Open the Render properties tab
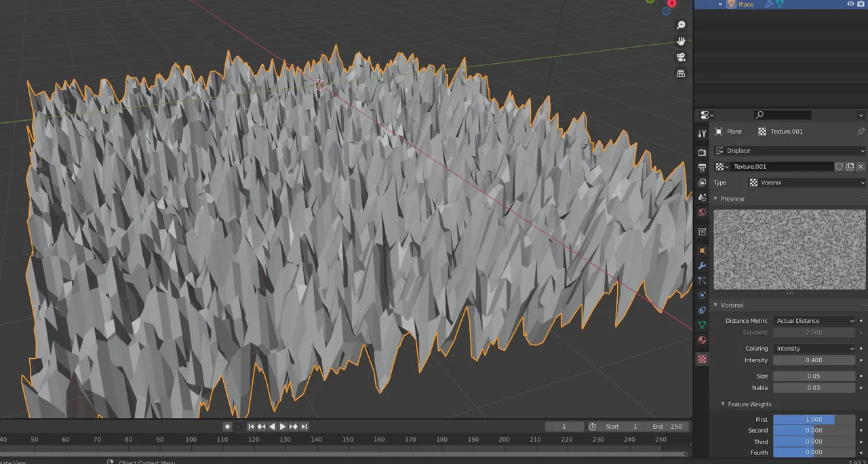This screenshot has height=464, width=868. point(702,153)
